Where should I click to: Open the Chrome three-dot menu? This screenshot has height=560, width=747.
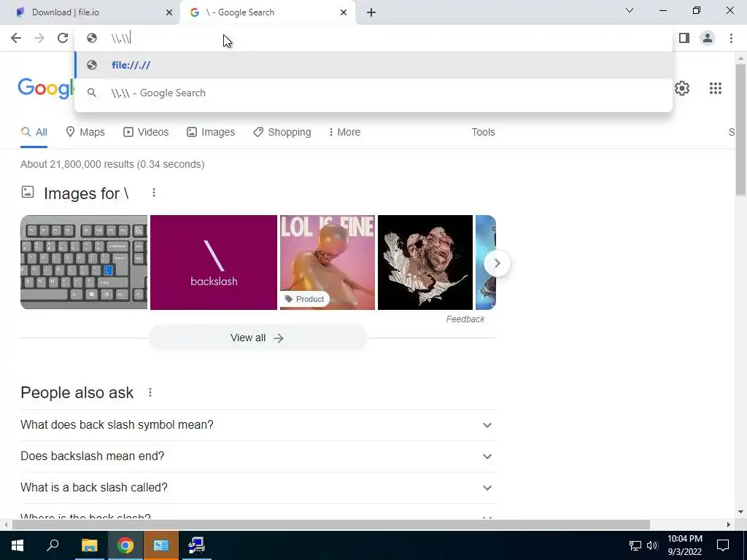click(731, 38)
